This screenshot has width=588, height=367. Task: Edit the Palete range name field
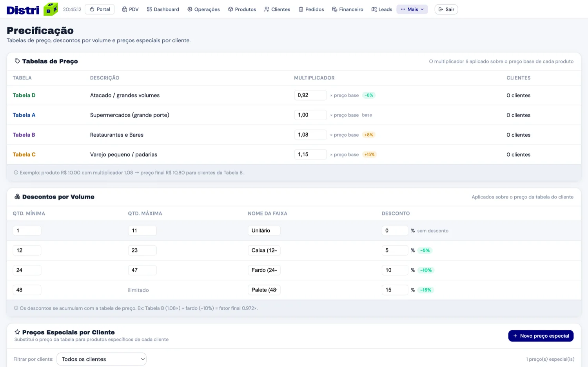click(264, 290)
